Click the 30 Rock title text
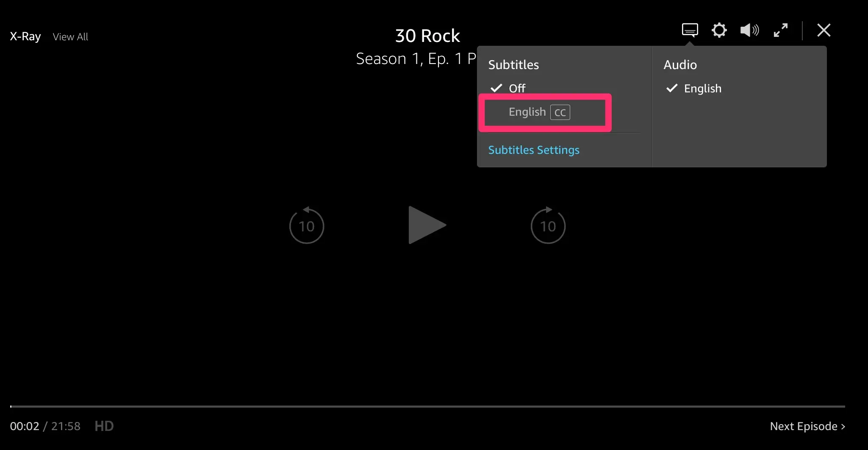 point(427,36)
